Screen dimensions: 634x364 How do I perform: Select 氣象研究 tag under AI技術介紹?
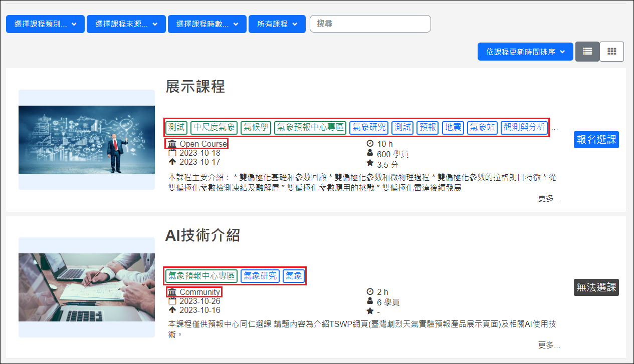[x=260, y=275]
